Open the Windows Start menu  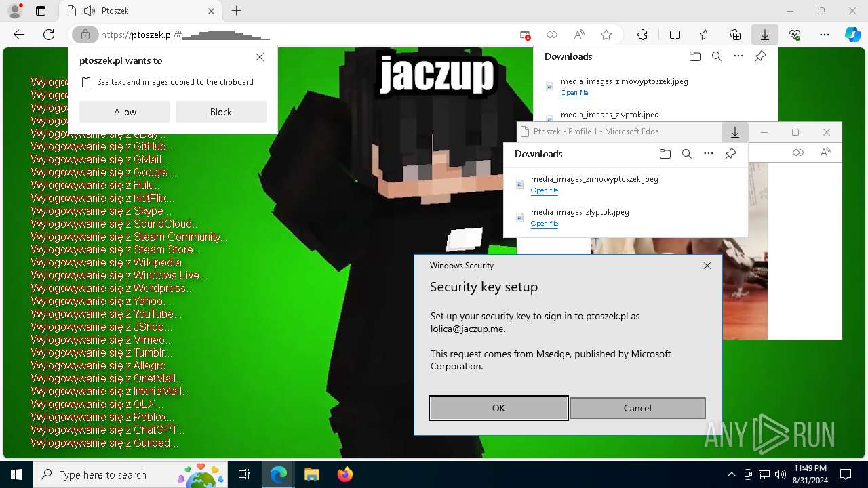(16, 474)
